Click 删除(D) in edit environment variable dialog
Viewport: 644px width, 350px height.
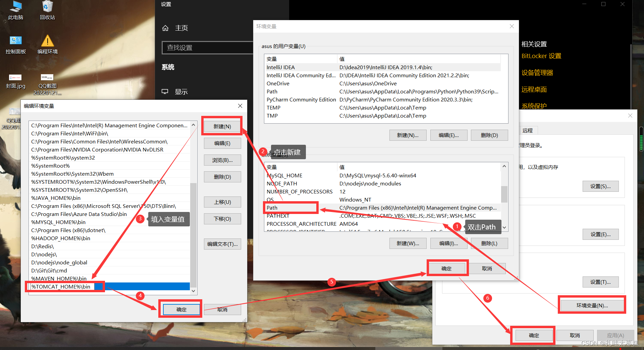click(222, 177)
